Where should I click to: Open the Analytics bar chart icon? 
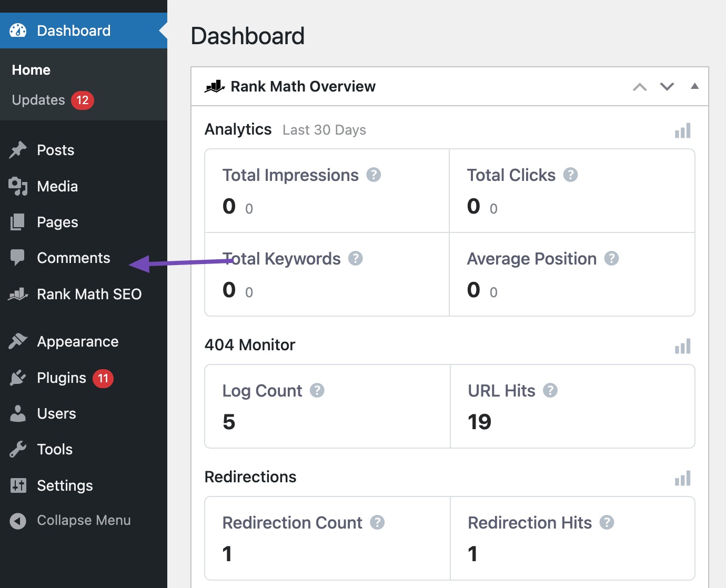[x=682, y=130]
